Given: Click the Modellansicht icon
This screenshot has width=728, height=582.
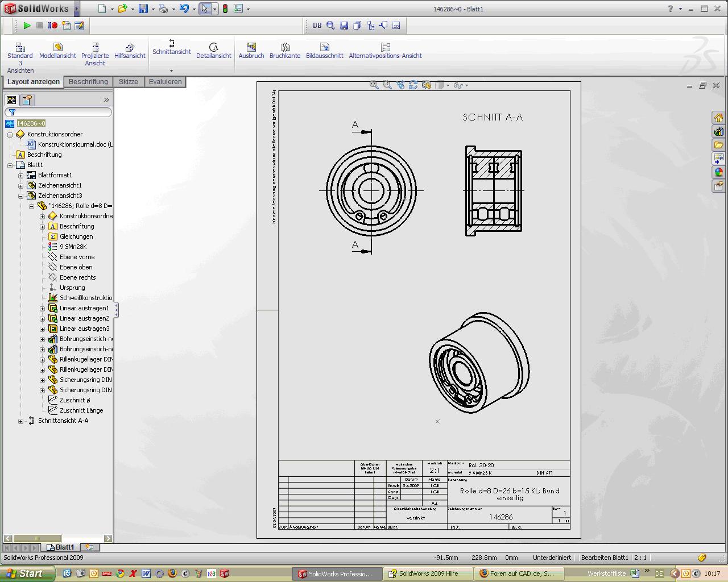Looking at the screenshot, I should click(57, 51).
